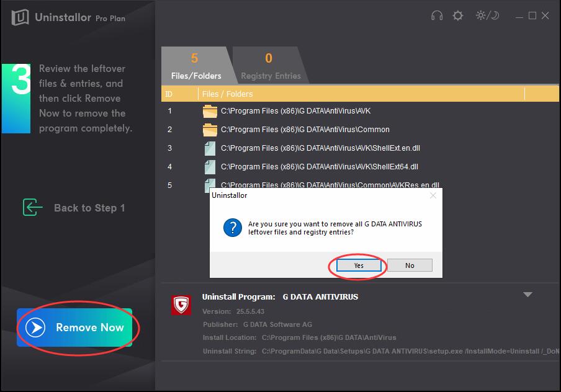
Task: Click the Uninstallor logo icon
Action: [x=20, y=17]
